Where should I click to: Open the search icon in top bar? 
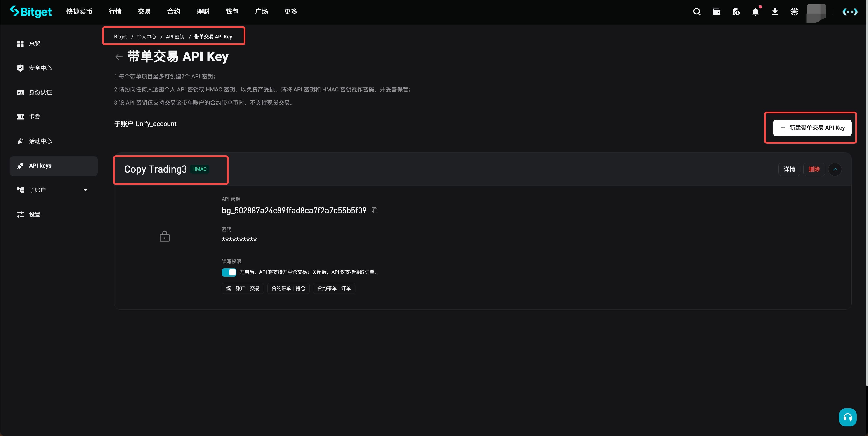[696, 12]
